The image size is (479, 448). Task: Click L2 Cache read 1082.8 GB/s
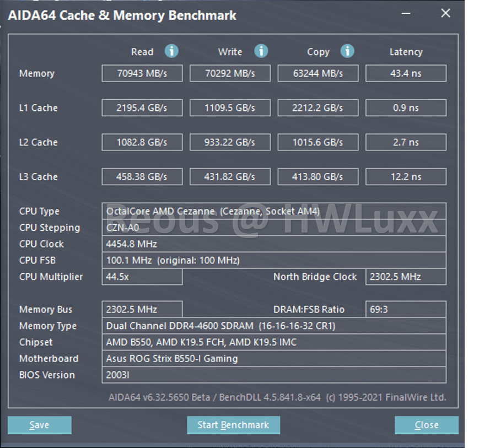click(x=142, y=142)
